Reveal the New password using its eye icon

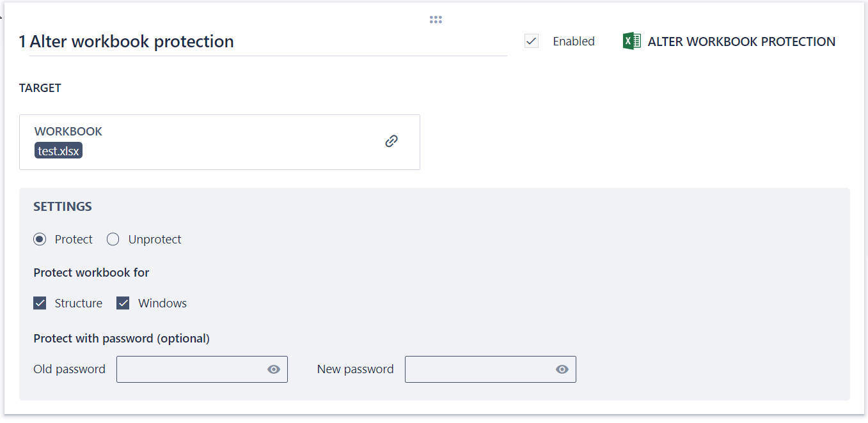[x=562, y=369]
